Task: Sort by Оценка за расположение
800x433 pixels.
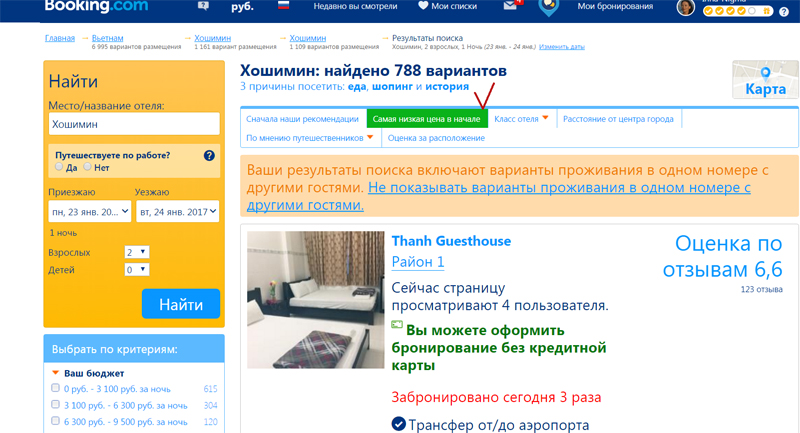Action: point(436,138)
